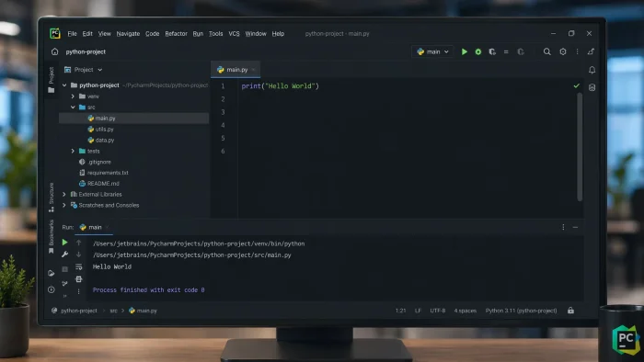This screenshot has width=644, height=362.
Task: Expand the tests folder
Action: point(73,151)
